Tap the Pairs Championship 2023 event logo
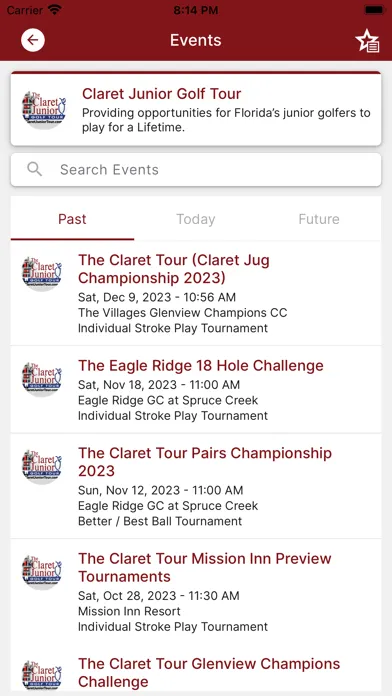The width and height of the screenshot is (392, 696). click(42, 466)
